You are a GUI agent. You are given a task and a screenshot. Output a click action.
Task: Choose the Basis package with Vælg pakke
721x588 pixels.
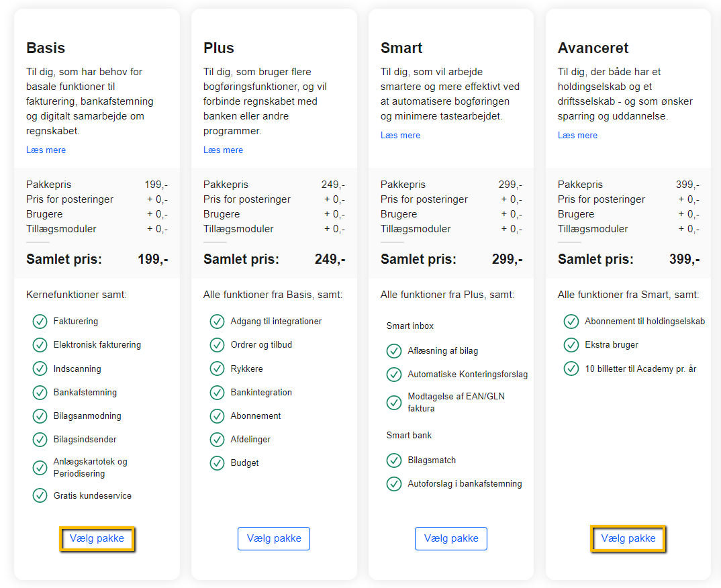point(97,538)
